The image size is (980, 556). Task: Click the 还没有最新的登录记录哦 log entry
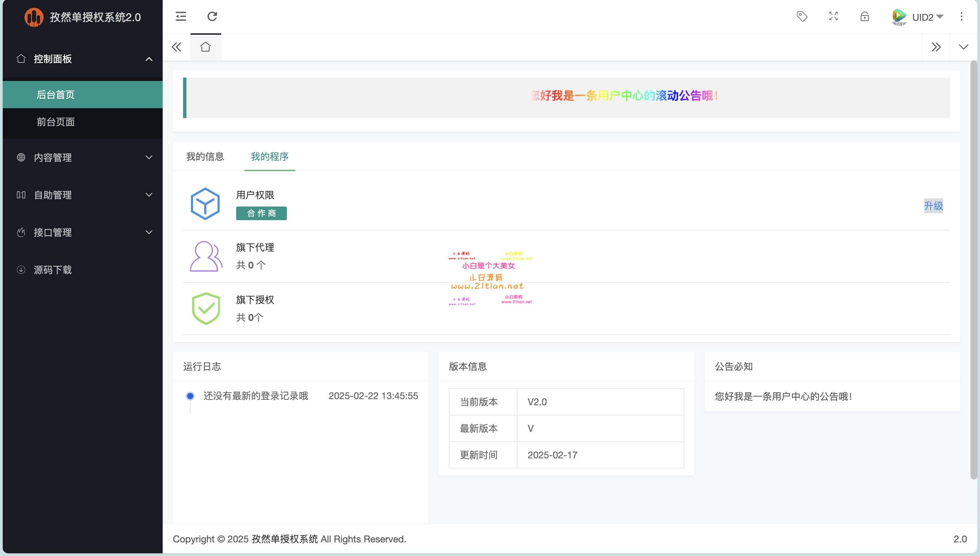click(x=256, y=396)
